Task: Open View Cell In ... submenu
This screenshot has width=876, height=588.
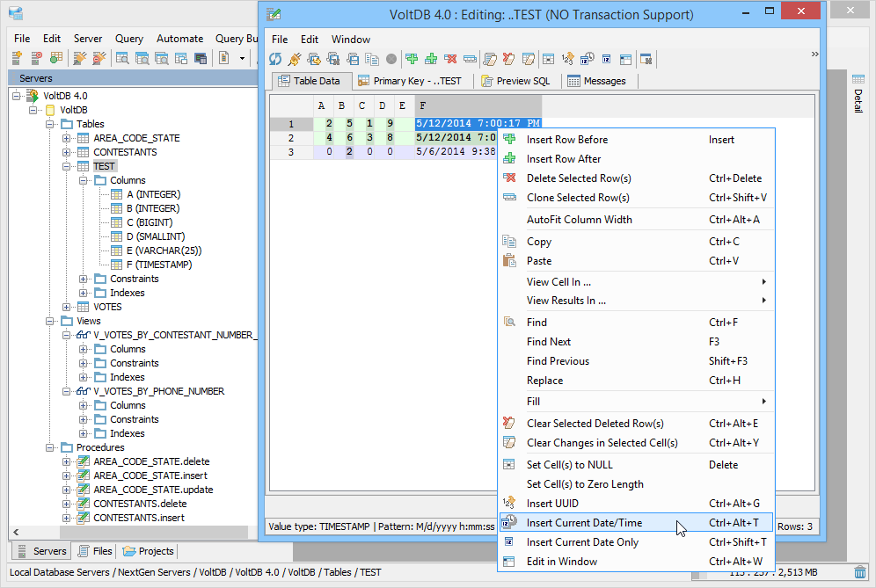Action: click(x=636, y=282)
